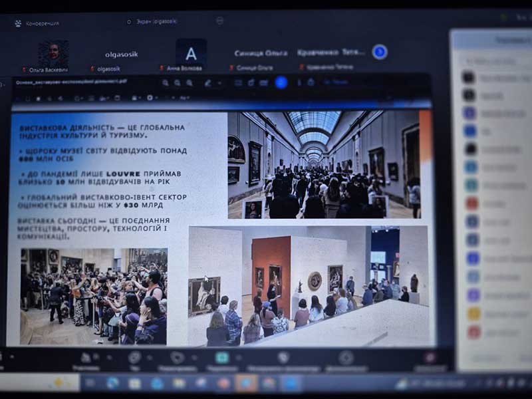Select the pen drawing tool in PDF toolbar
This screenshot has height=399, width=532.
pyautogui.click(x=207, y=83)
